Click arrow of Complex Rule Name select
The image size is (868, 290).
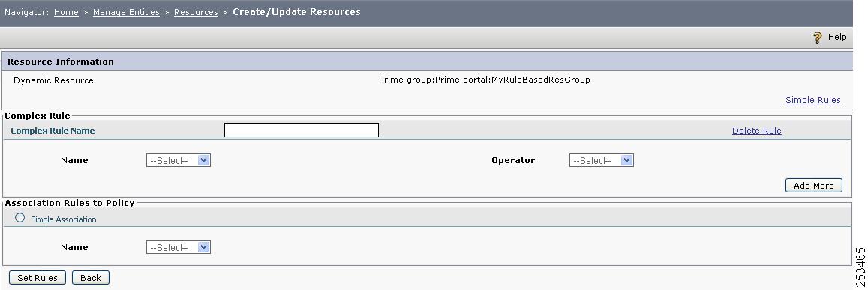pos(204,160)
